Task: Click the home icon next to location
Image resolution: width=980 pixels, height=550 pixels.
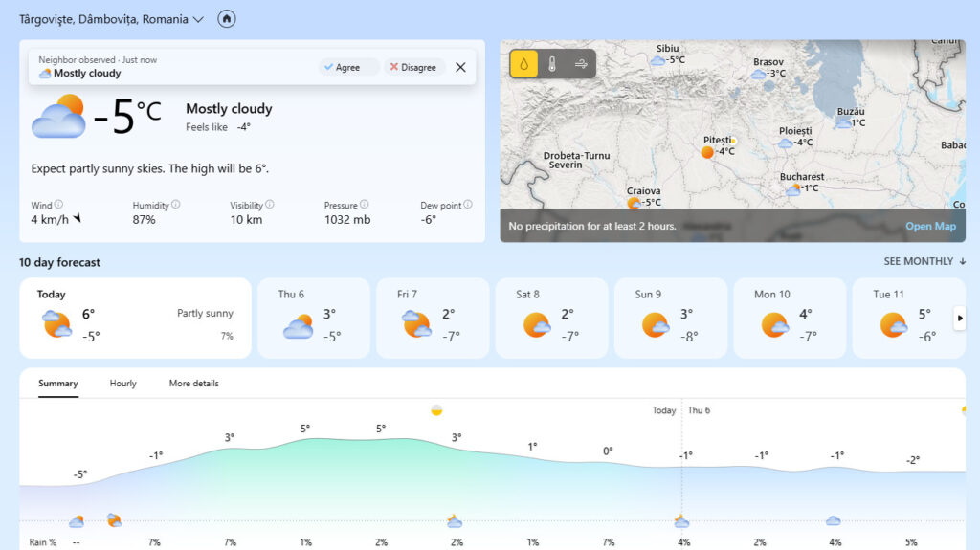Action: tap(227, 19)
